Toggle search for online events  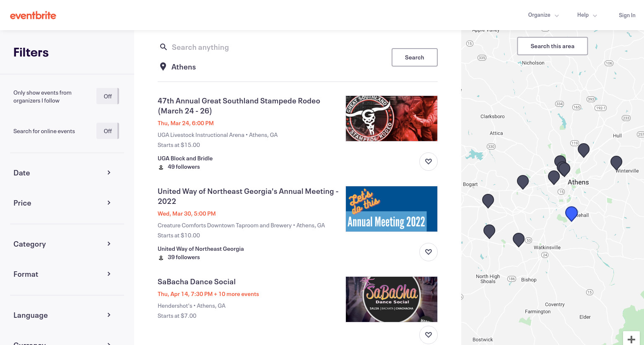pyautogui.click(x=108, y=131)
